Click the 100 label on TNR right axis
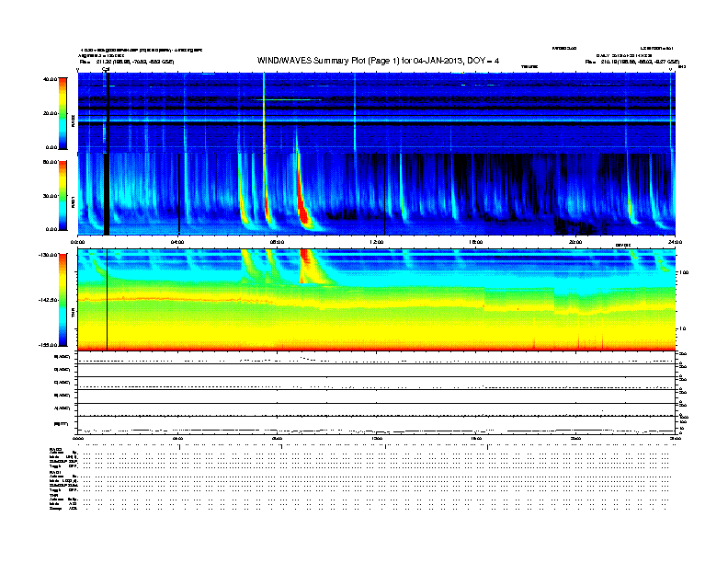Screen dimensions: 728x563 (683, 272)
